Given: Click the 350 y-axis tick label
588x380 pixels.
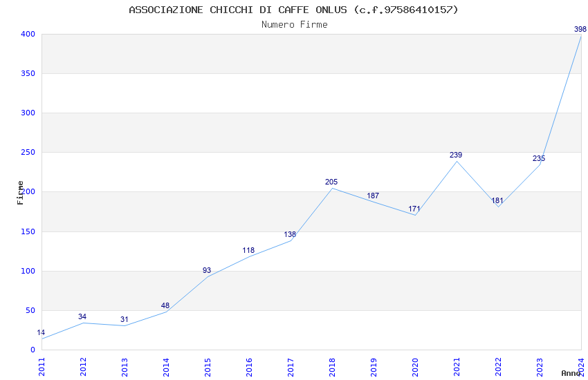Looking at the screenshot, I should click(28, 73).
